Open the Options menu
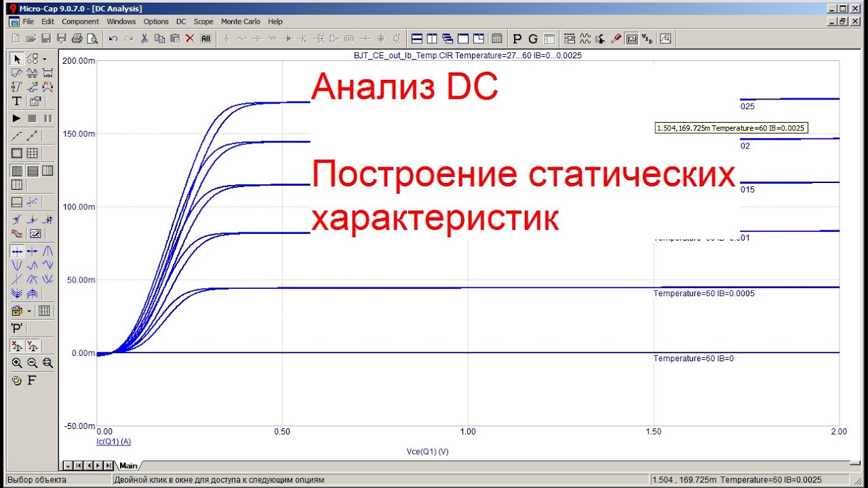 point(156,22)
